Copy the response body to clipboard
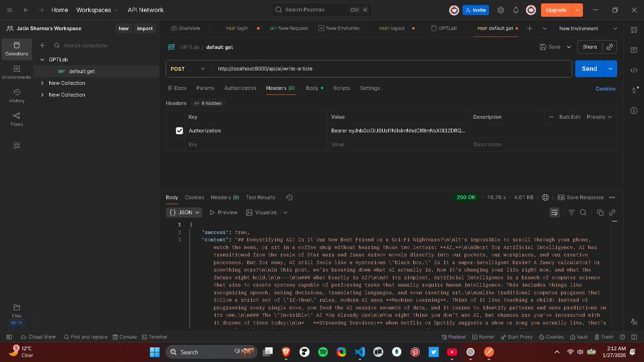Viewport: 644px width, 362px height. [x=601, y=213]
